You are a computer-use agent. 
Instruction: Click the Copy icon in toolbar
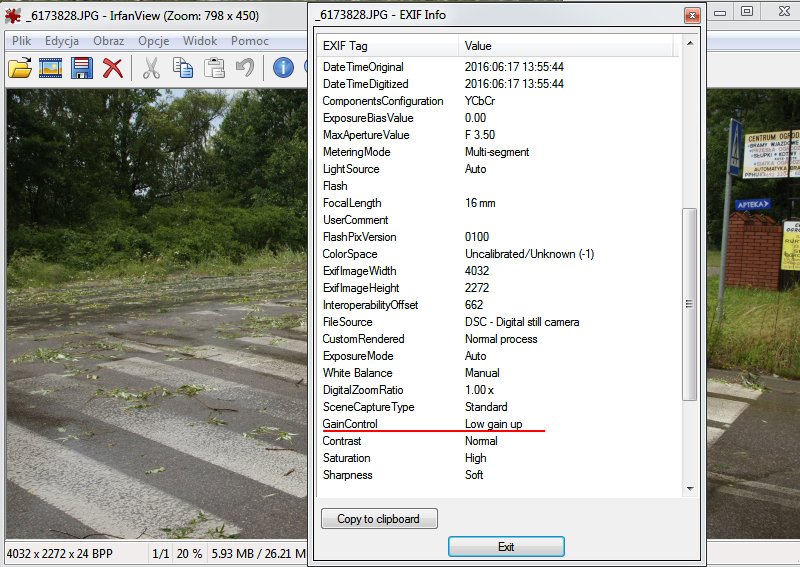pos(183,68)
